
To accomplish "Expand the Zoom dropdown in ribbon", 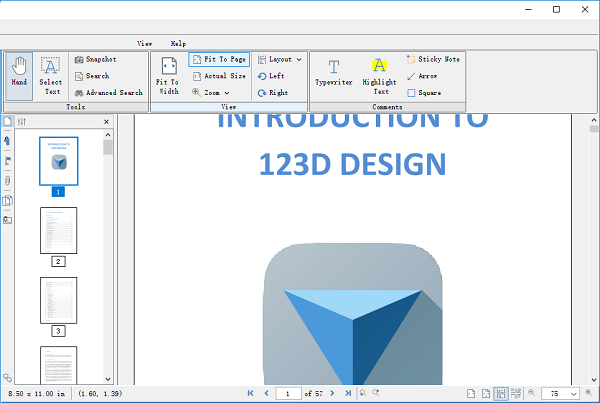I will click(x=211, y=93).
